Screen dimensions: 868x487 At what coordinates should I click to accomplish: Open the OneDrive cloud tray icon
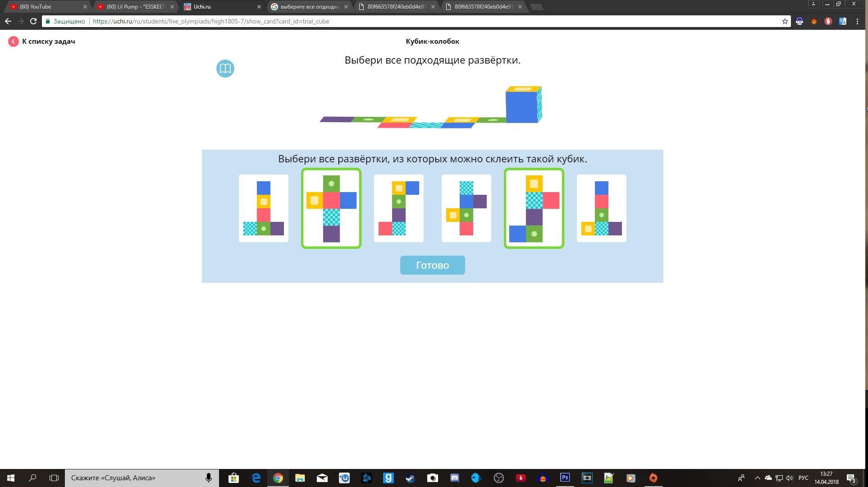(768, 478)
